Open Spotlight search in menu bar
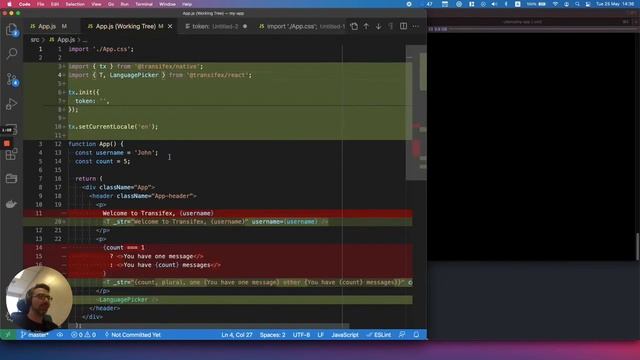Image resolution: width=640 pixels, height=360 pixels. coord(577,4)
